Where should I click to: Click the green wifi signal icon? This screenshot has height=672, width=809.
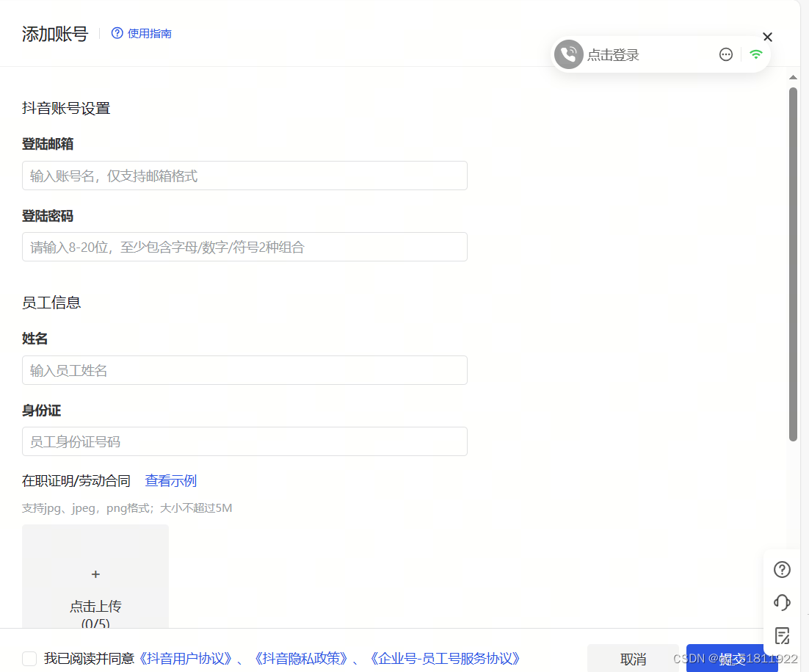(756, 54)
